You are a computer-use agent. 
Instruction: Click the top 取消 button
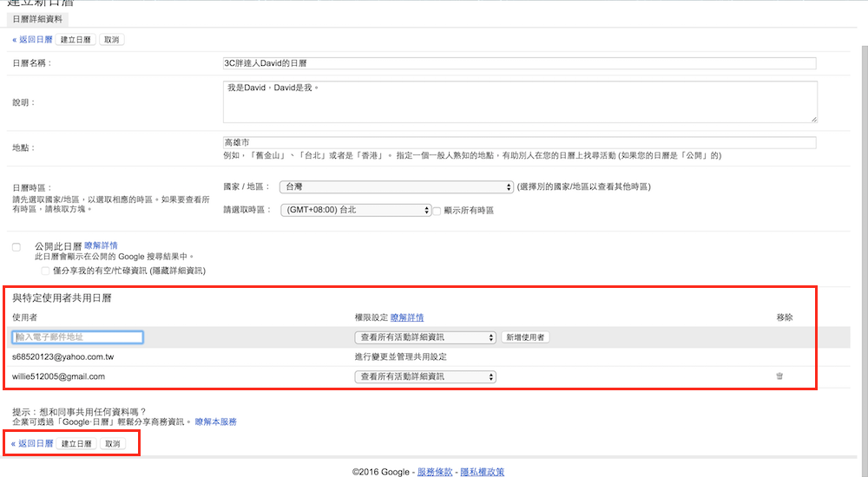112,40
